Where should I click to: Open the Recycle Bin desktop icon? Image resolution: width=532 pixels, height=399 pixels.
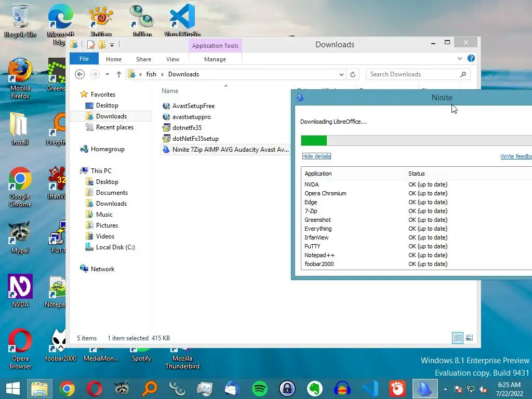coord(20,20)
